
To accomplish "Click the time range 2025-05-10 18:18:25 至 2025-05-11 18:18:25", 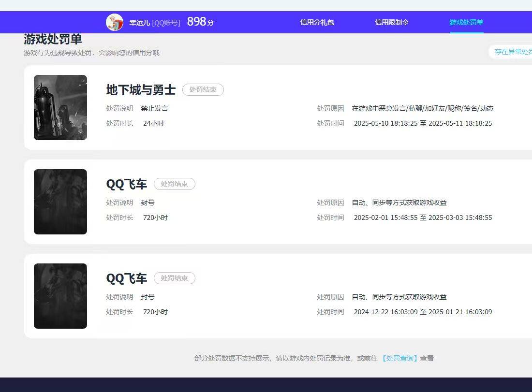I will [x=423, y=123].
